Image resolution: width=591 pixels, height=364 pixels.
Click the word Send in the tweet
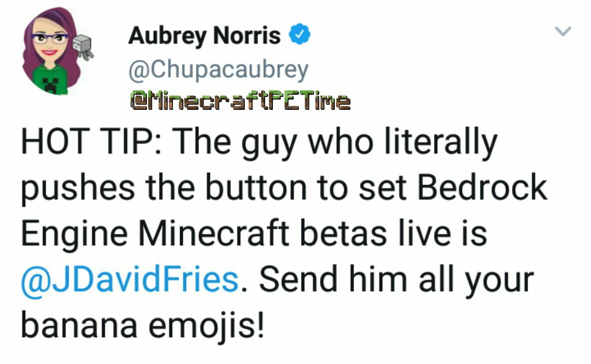[x=300, y=279]
